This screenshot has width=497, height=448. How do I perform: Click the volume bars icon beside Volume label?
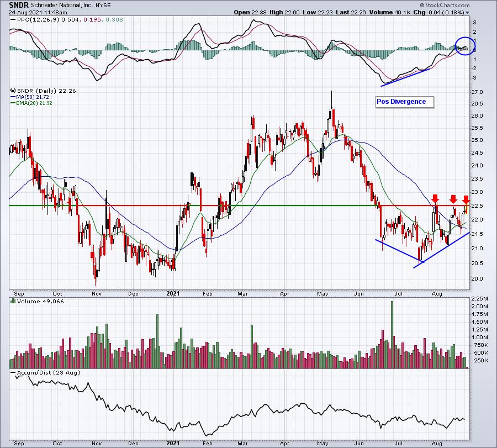[x=13, y=301]
